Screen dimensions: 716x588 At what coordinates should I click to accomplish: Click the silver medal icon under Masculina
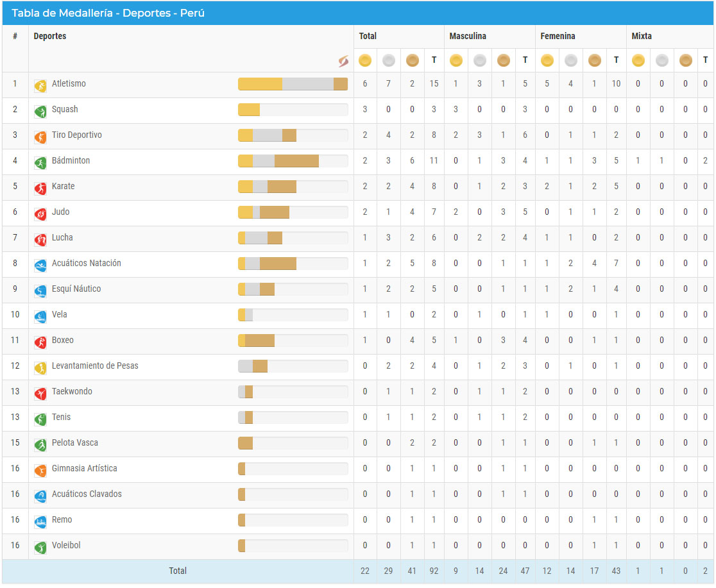[479, 60]
